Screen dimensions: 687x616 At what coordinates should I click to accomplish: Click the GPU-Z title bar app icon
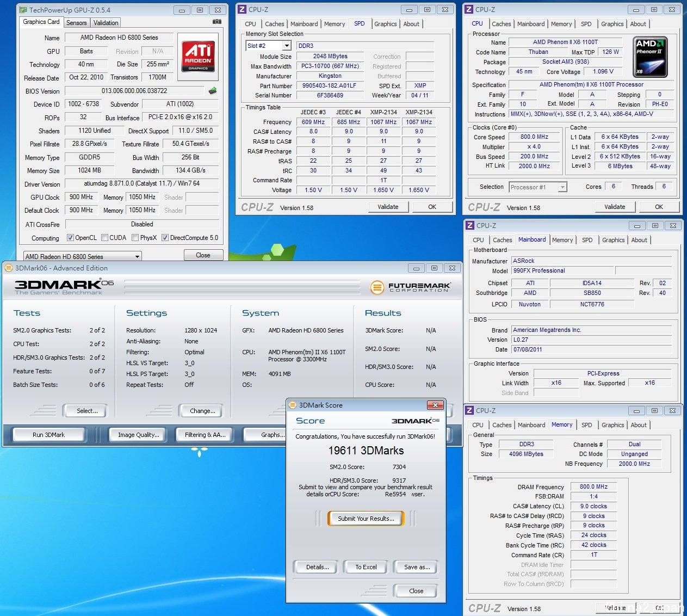[x=23, y=10]
